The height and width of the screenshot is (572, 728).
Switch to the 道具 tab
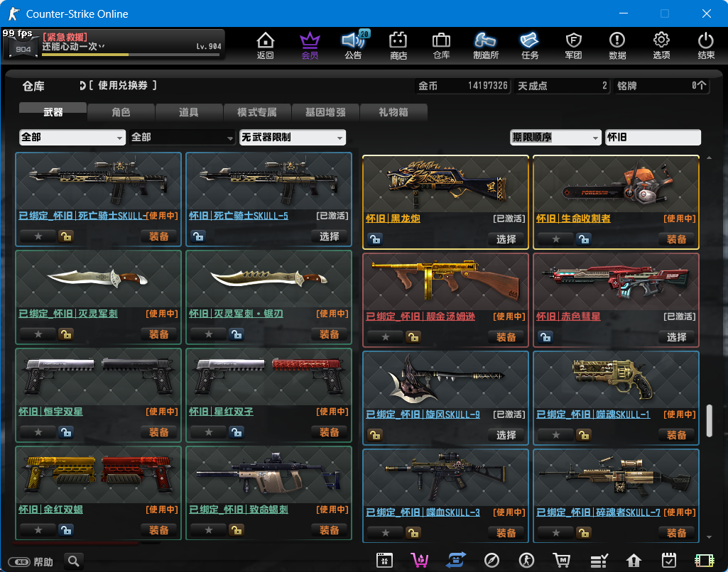pos(188,112)
